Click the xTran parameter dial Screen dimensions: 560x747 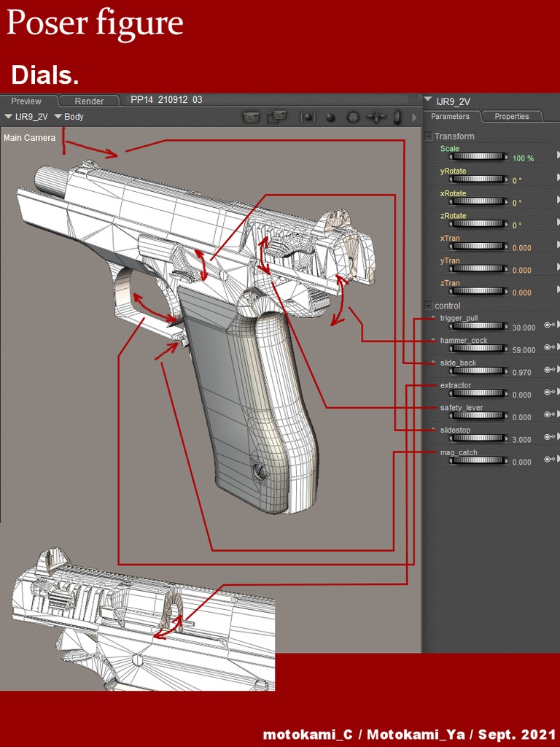click(x=478, y=247)
